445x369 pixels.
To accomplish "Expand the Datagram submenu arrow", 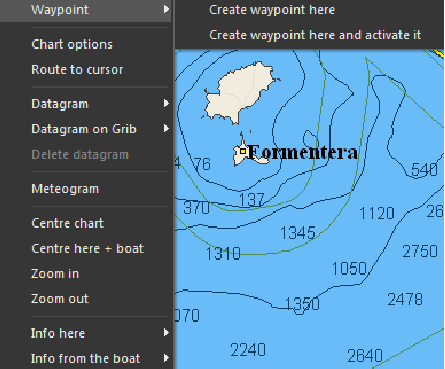I will 166,103.
